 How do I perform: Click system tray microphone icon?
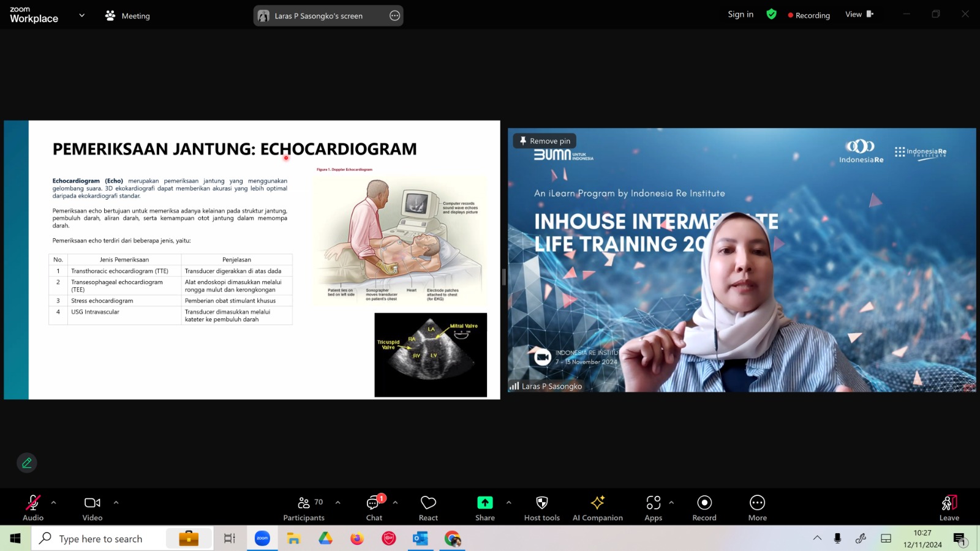coord(837,538)
